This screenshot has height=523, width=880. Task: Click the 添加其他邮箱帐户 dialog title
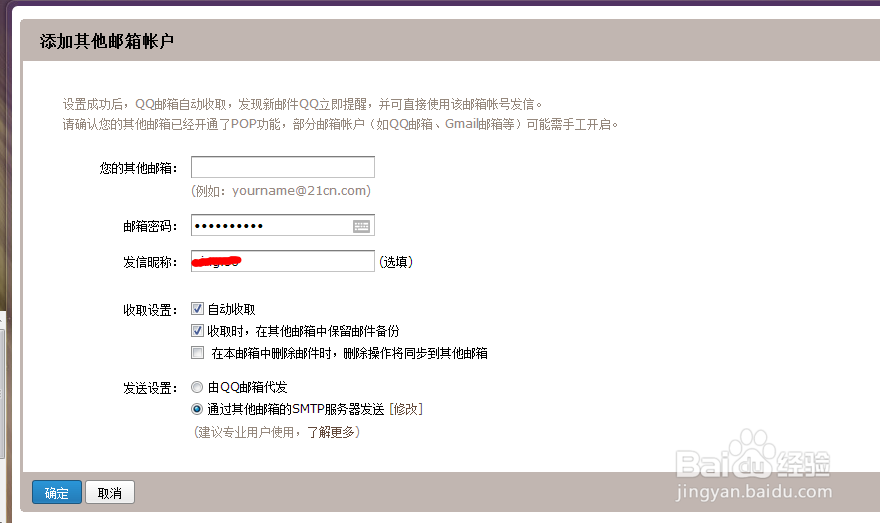(x=107, y=41)
